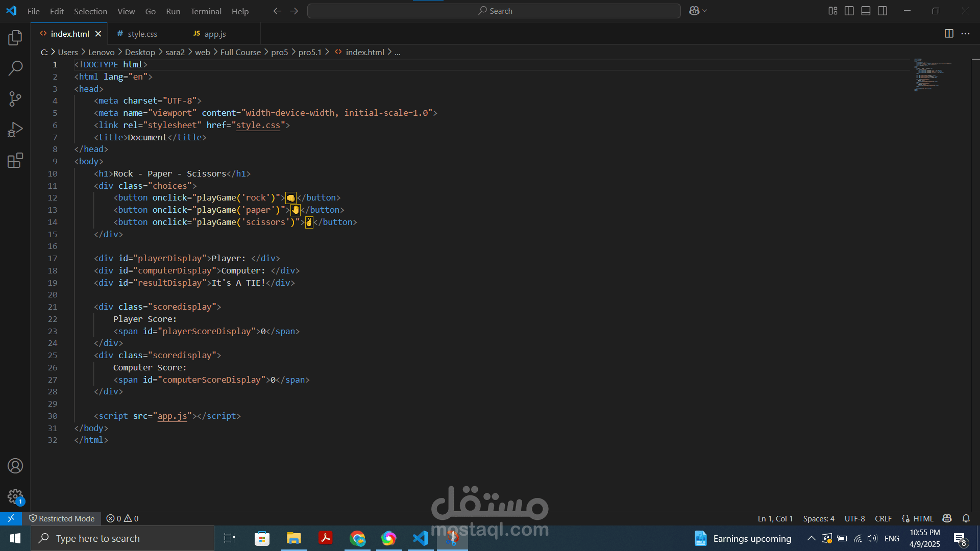Click the Remote Window status bar icon
The height and width of the screenshot is (551, 980).
[11, 518]
